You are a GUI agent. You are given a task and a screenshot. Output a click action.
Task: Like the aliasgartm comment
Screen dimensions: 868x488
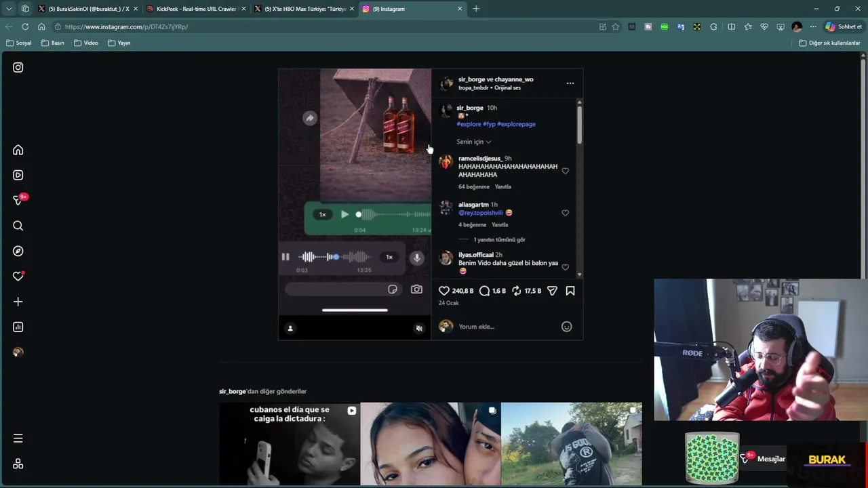pyautogui.click(x=565, y=213)
